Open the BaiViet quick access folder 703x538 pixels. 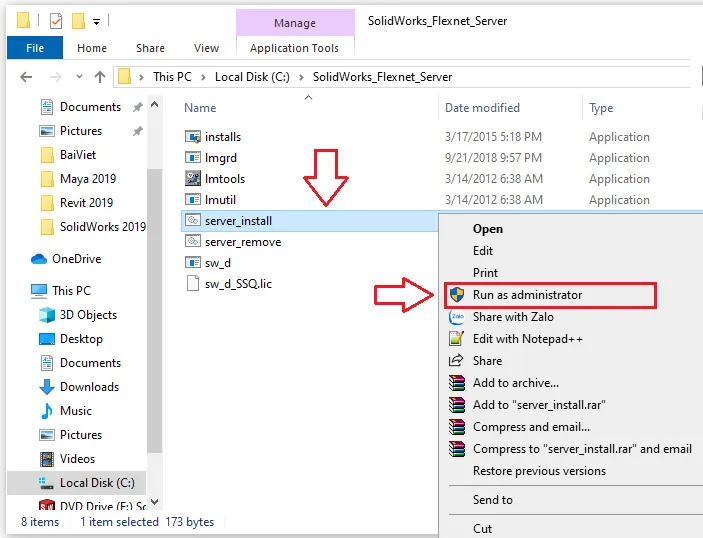coord(69,155)
